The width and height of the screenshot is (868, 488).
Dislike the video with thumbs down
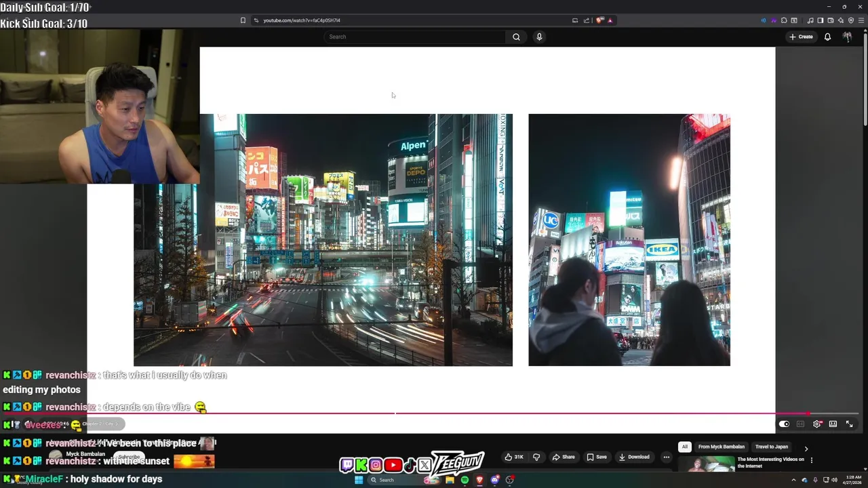pos(536,457)
